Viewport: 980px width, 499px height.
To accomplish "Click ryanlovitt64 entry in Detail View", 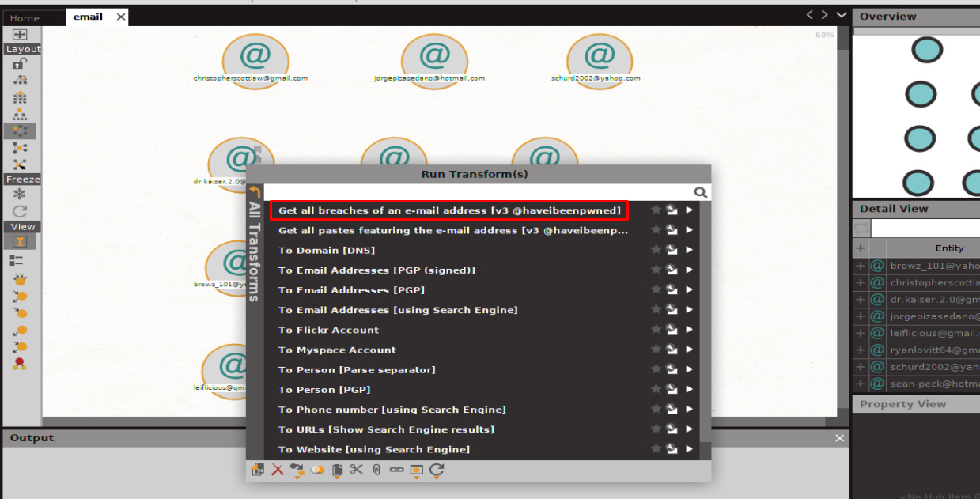I will 934,350.
